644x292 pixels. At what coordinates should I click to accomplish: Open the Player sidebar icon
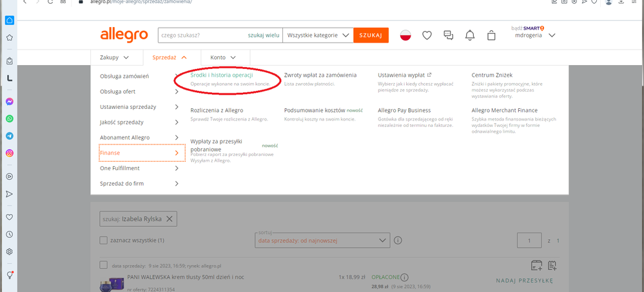click(x=10, y=177)
